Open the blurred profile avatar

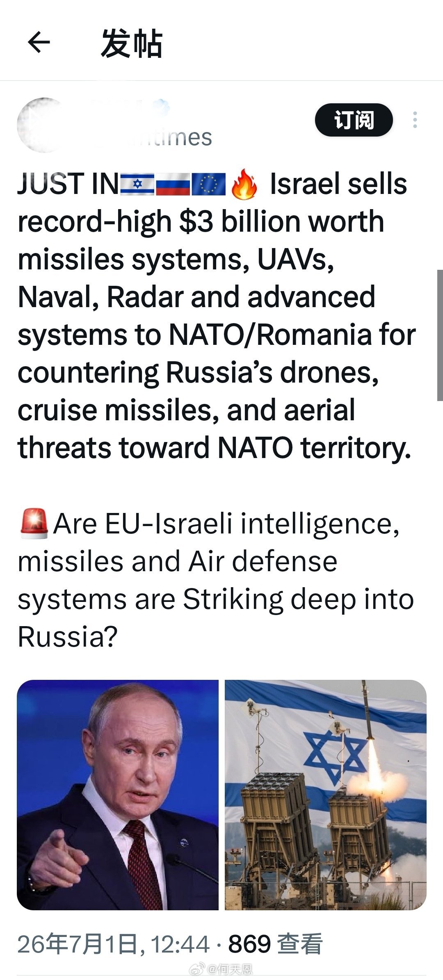point(43,125)
